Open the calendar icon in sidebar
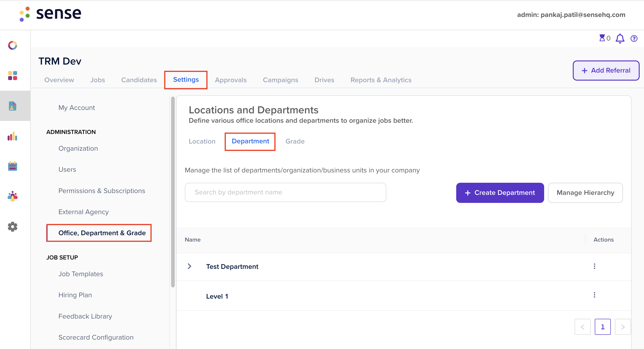Image resolution: width=644 pixels, height=349 pixels. [x=13, y=166]
